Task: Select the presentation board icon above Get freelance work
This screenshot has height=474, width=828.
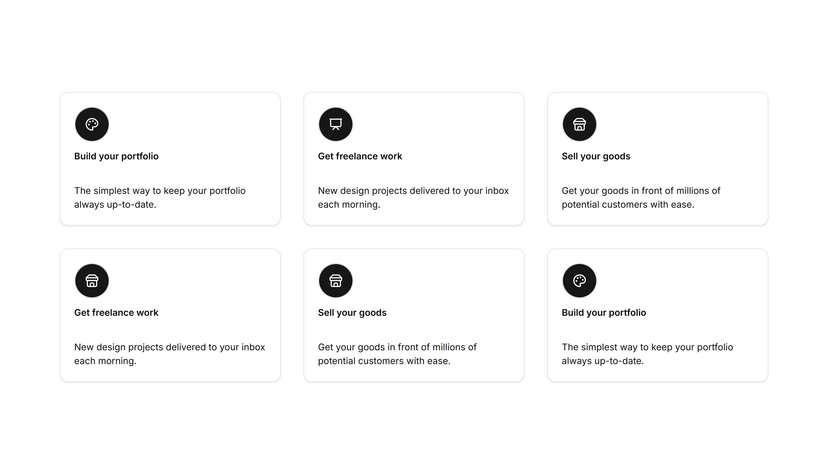Action: [x=336, y=125]
